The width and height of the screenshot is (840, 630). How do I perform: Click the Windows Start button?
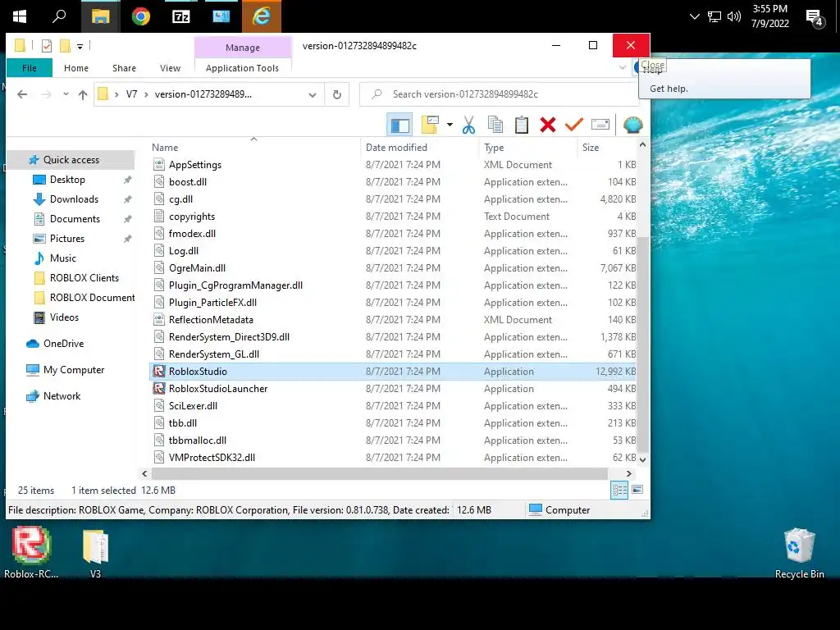click(20, 16)
